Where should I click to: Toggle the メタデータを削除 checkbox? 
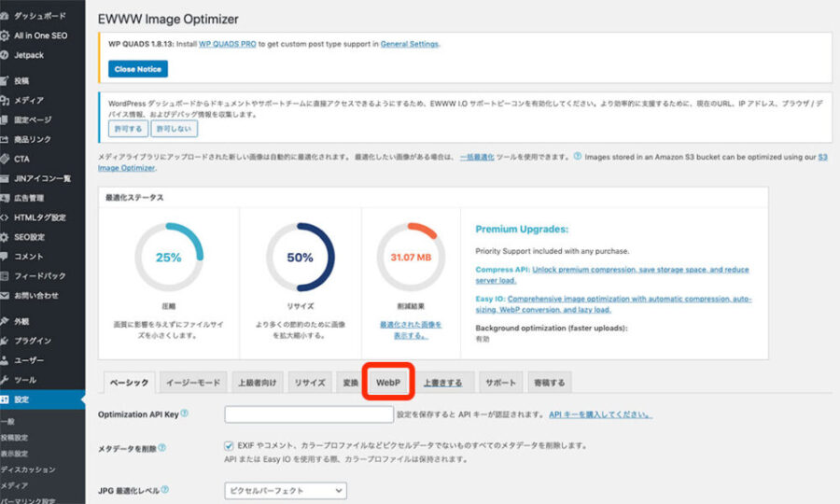229,445
